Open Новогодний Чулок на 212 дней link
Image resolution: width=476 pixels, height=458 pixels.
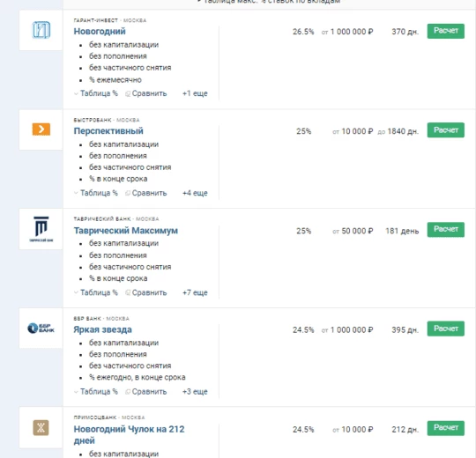(x=129, y=434)
